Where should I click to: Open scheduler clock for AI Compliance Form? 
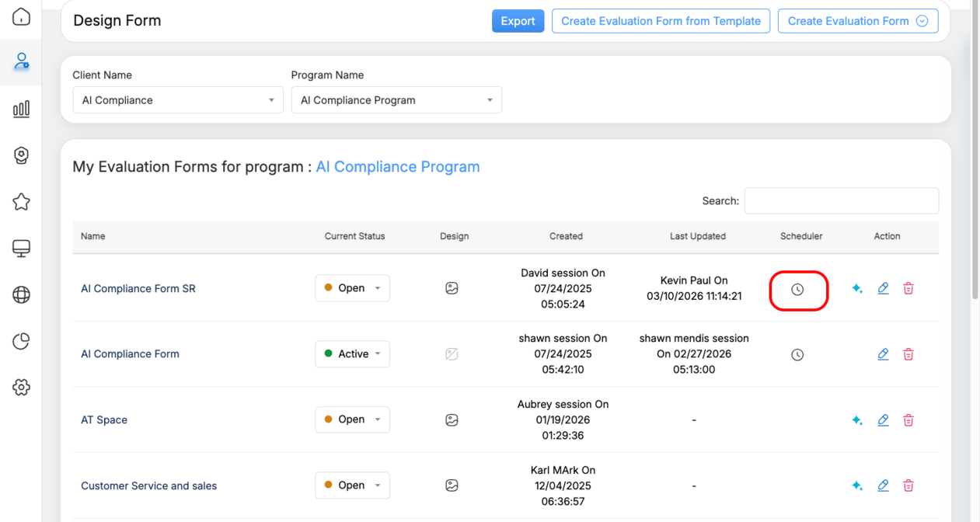pyautogui.click(x=797, y=355)
